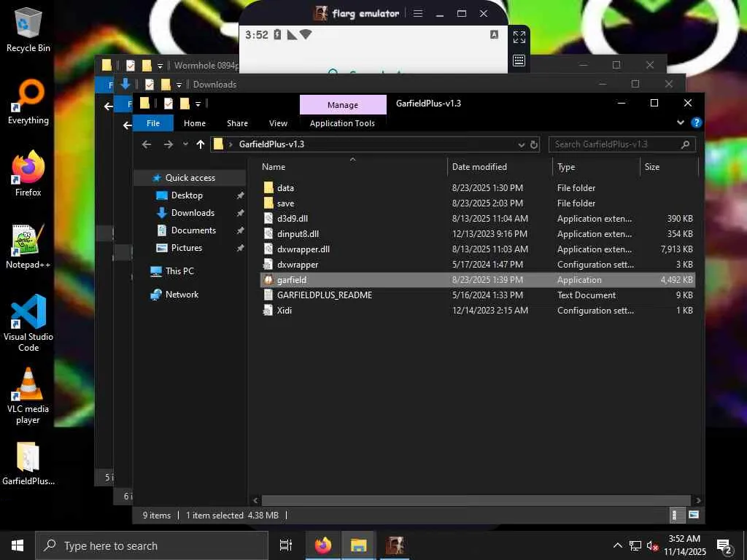Screen dimensions: 747x560
Task: Open the notifications action center
Action: (x=724, y=545)
